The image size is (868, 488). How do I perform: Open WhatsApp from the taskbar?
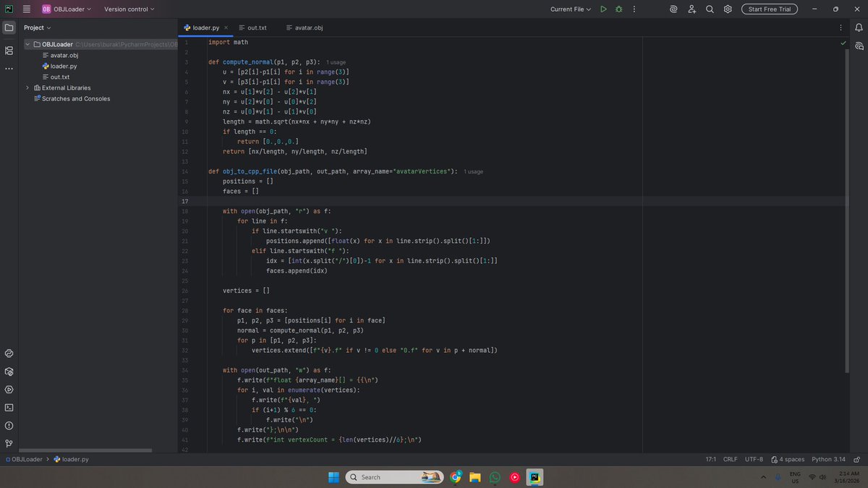495,477
